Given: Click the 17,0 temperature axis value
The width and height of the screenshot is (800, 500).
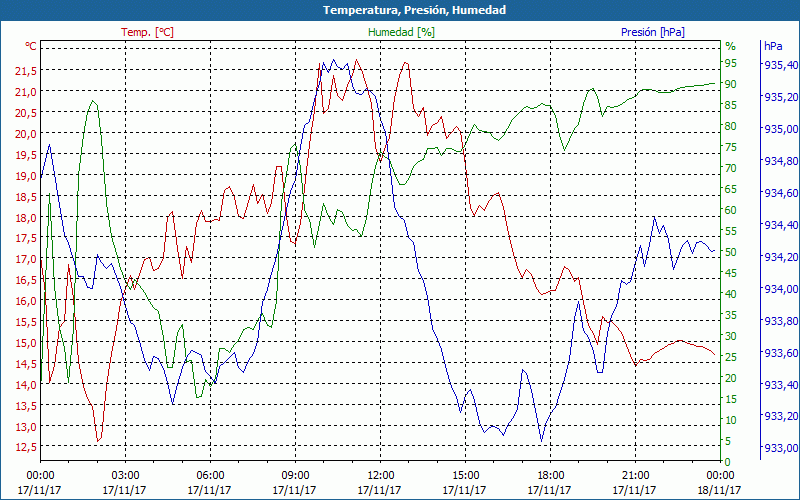Looking at the screenshot, I should 26,259.
